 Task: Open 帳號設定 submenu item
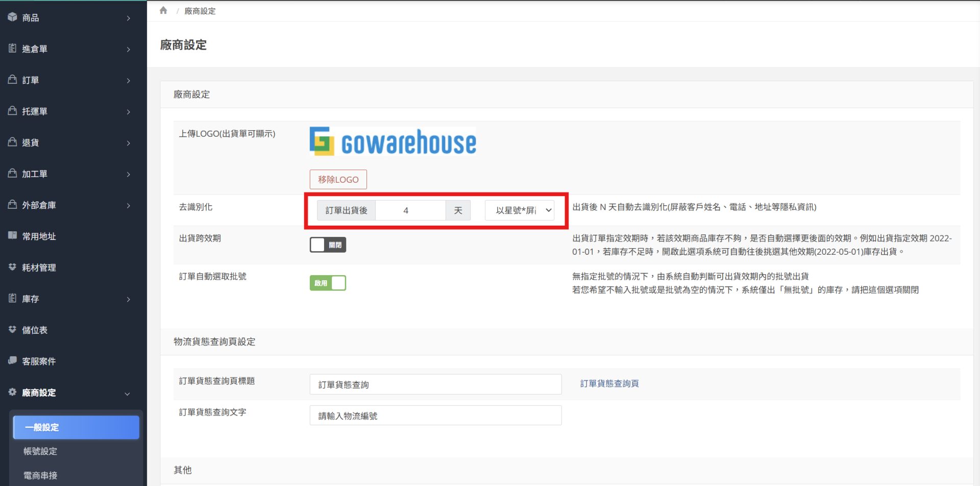(40, 451)
